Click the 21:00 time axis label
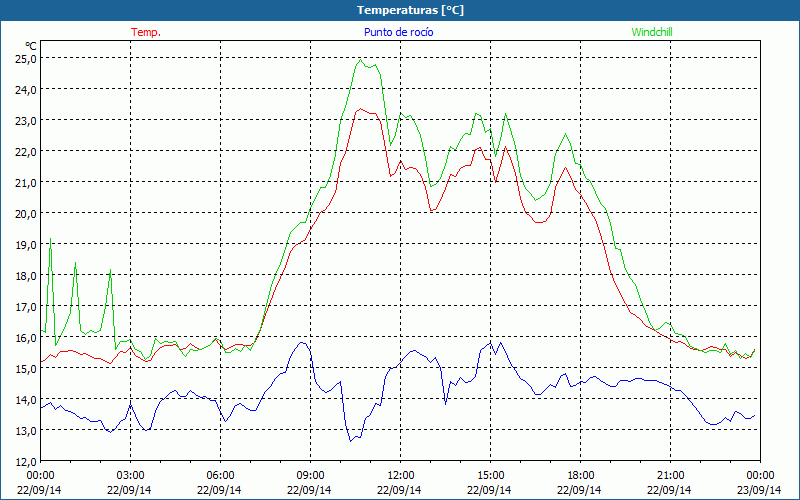 (670, 476)
